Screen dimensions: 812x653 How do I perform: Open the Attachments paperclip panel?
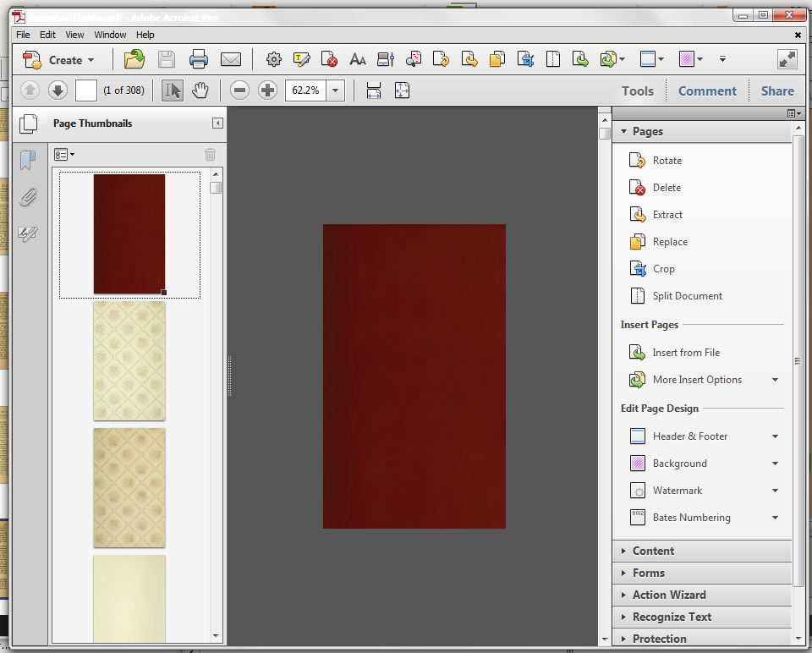pyautogui.click(x=28, y=197)
